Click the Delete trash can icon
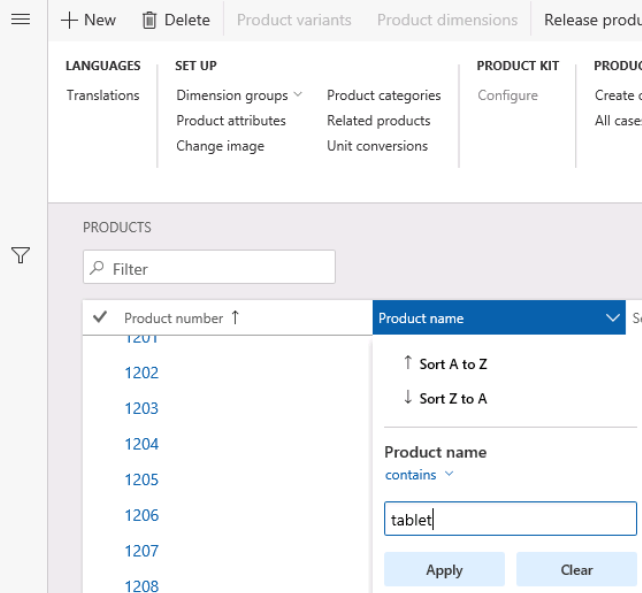The height and width of the screenshot is (593, 642). click(150, 20)
